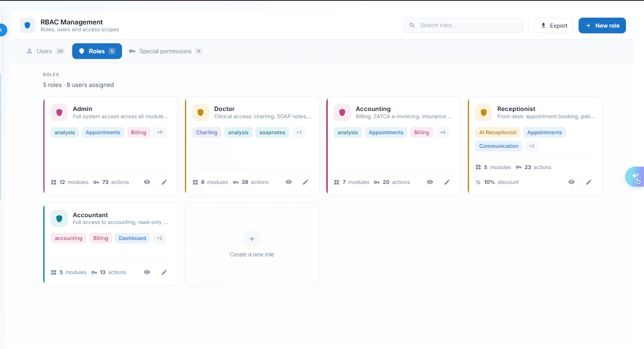This screenshot has height=349, width=644.
Task: Expand the +4 more modules on Accounting
Action: pyautogui.click(x=443, y=132)
